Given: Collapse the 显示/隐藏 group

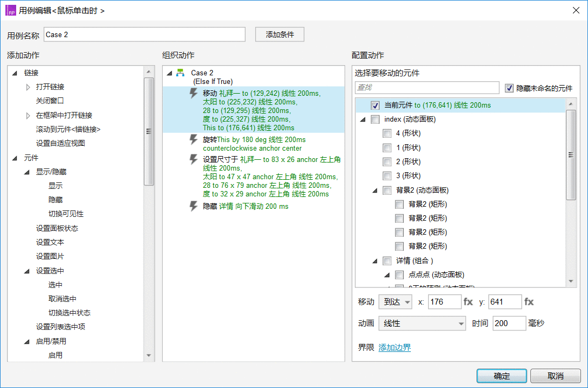Looking at the screenshot, I should pyautogui.click(x=26, y=172).
